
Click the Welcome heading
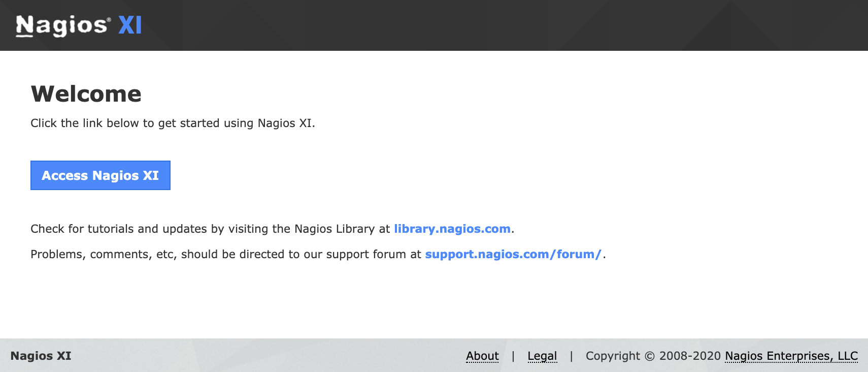point(86,94)
